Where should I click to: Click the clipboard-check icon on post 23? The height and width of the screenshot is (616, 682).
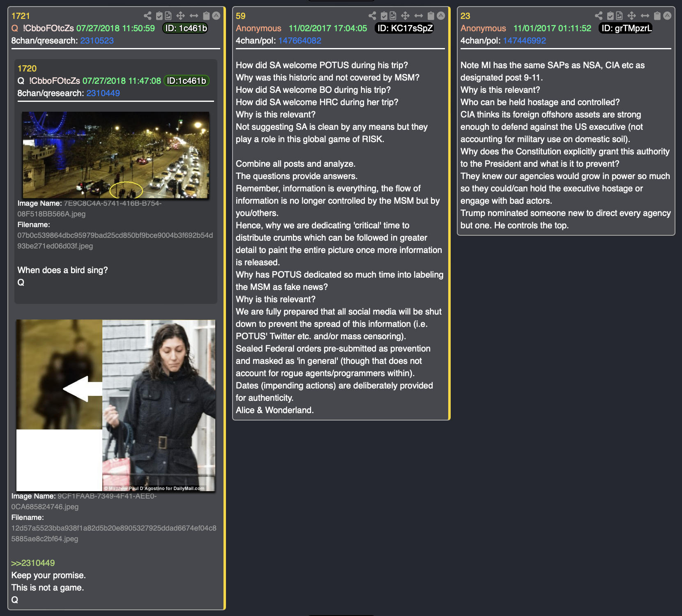point(610,16)
